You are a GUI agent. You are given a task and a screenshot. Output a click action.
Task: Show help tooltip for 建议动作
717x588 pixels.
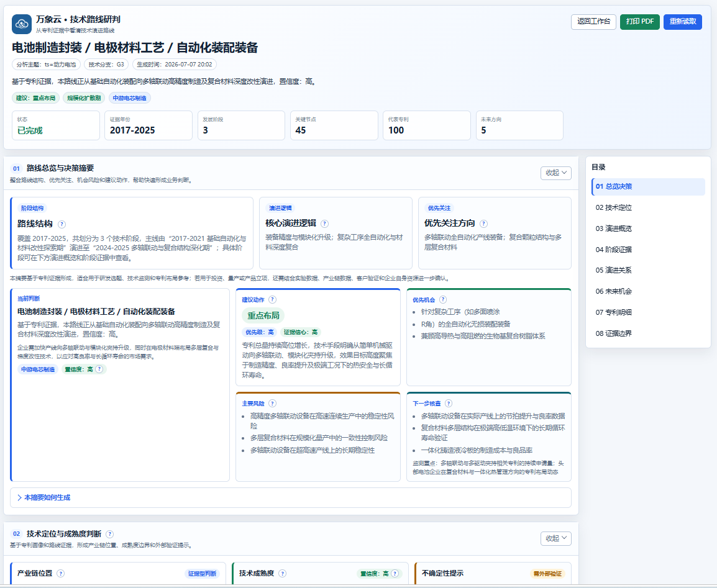click(x=273, y=300)
